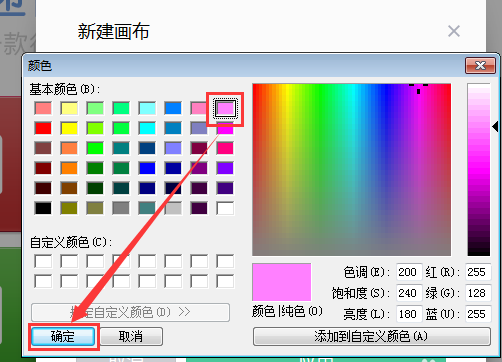The height and width of the screenshot is (362, 502).
Task: Click the 饱和度 (S) saturation field
Action: [409, 293]
